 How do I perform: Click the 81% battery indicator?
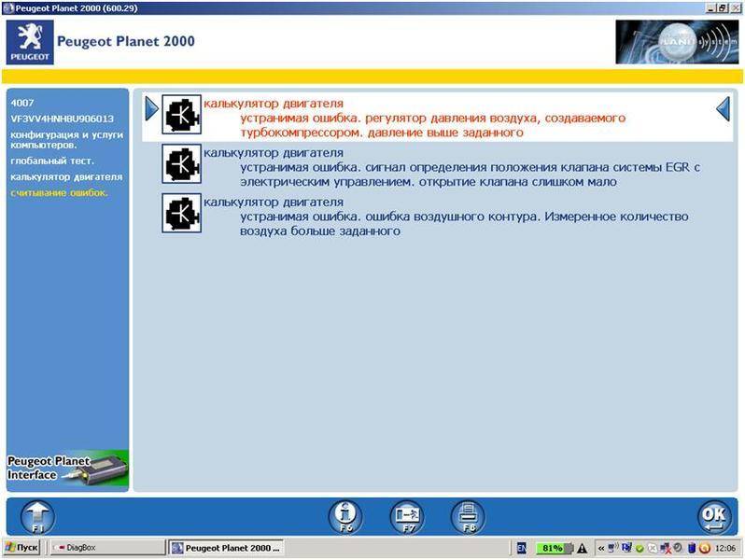pyautogui.click(x=552, y=548)
